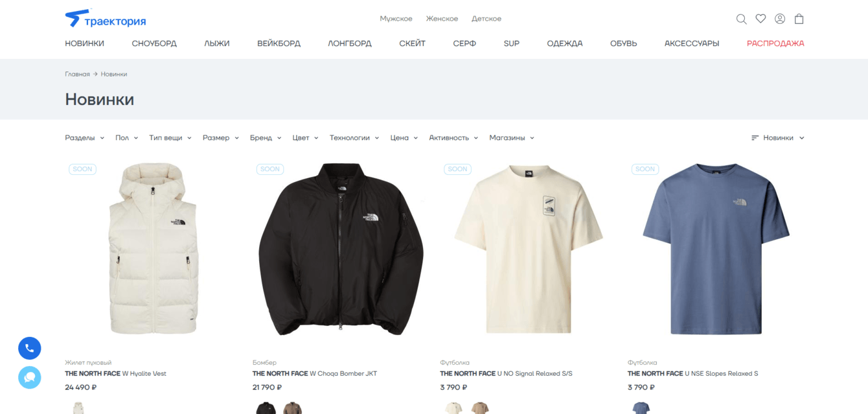Open the user account profile icon

pyautogui.click(x=780, y=19)
